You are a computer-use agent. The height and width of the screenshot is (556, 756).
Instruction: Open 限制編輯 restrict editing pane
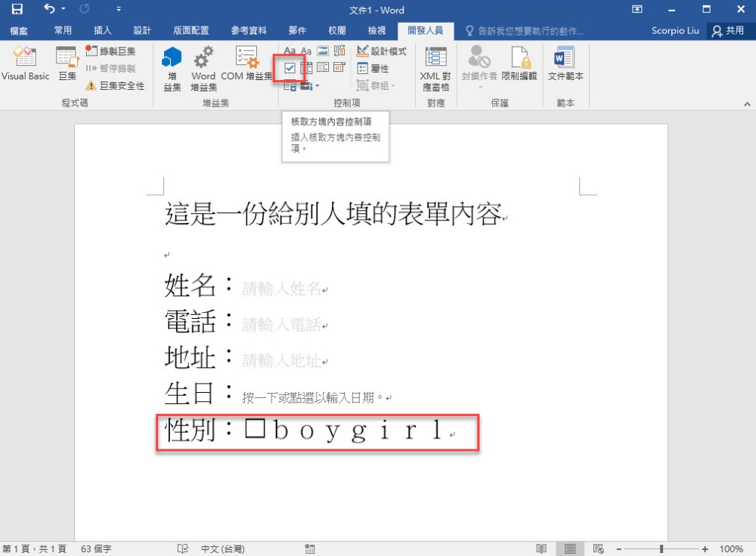[x=519, y=63]
